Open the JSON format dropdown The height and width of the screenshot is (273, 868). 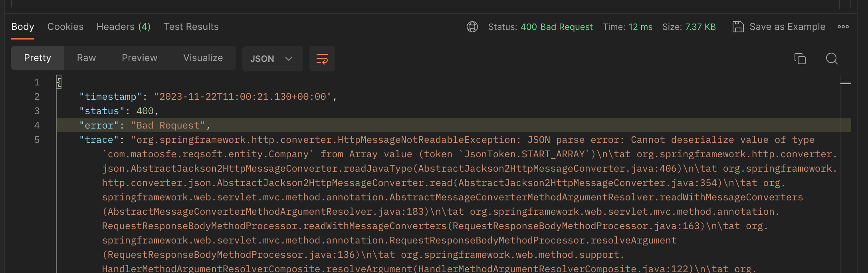pyautogui.click(x=272, y=59)
